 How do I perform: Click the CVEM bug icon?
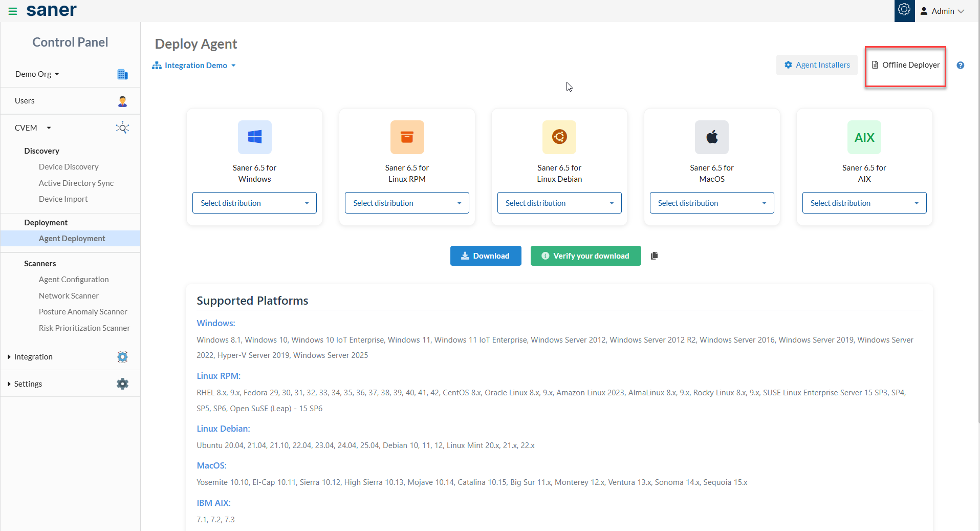(x=122, y=128)
